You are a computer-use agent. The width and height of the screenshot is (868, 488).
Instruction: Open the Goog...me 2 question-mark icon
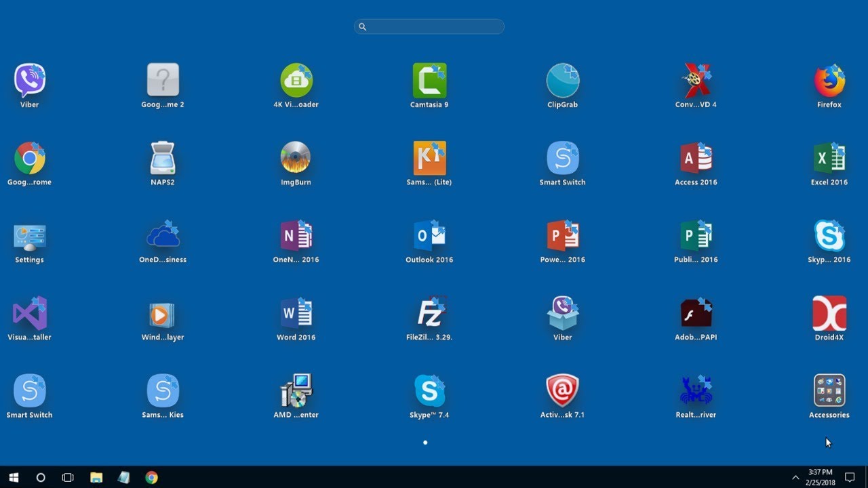point(163,80)
